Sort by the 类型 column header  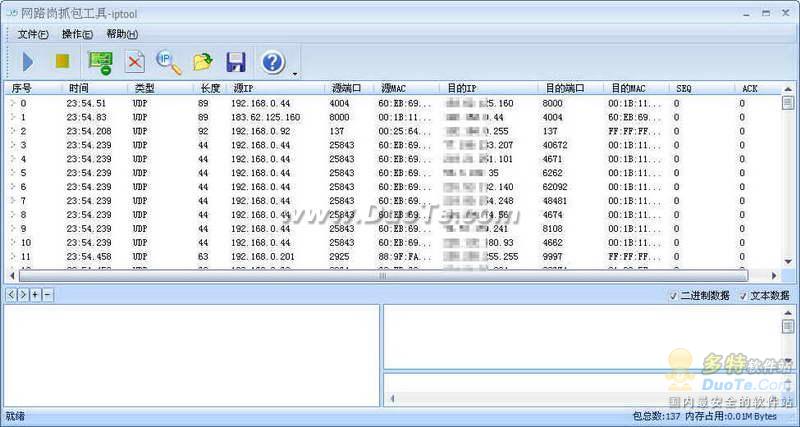coord(161,89)
